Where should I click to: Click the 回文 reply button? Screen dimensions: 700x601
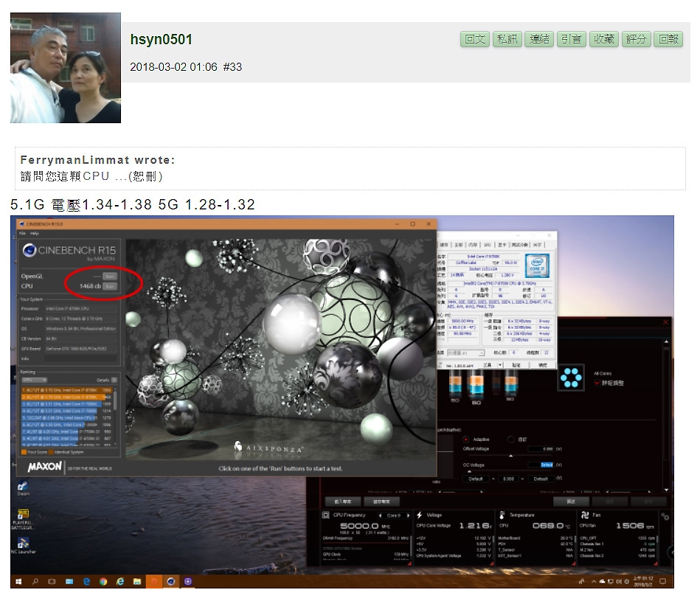pos(474,39)
